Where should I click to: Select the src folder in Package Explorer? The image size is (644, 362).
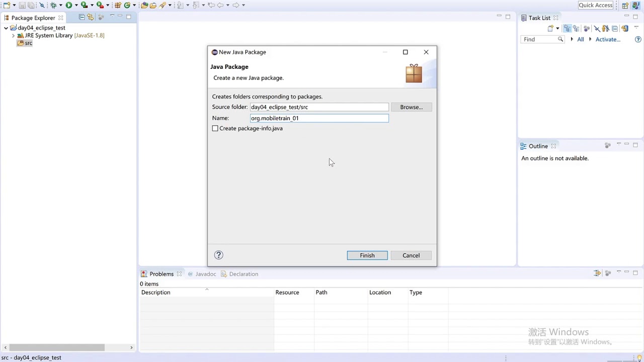pos(25,43)
